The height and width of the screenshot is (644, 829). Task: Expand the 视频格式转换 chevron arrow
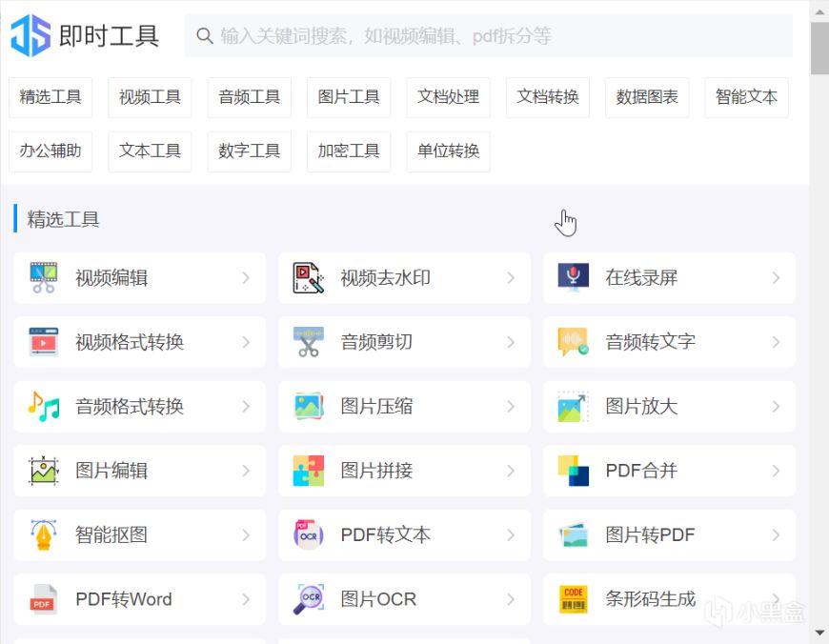click(246, 342)
